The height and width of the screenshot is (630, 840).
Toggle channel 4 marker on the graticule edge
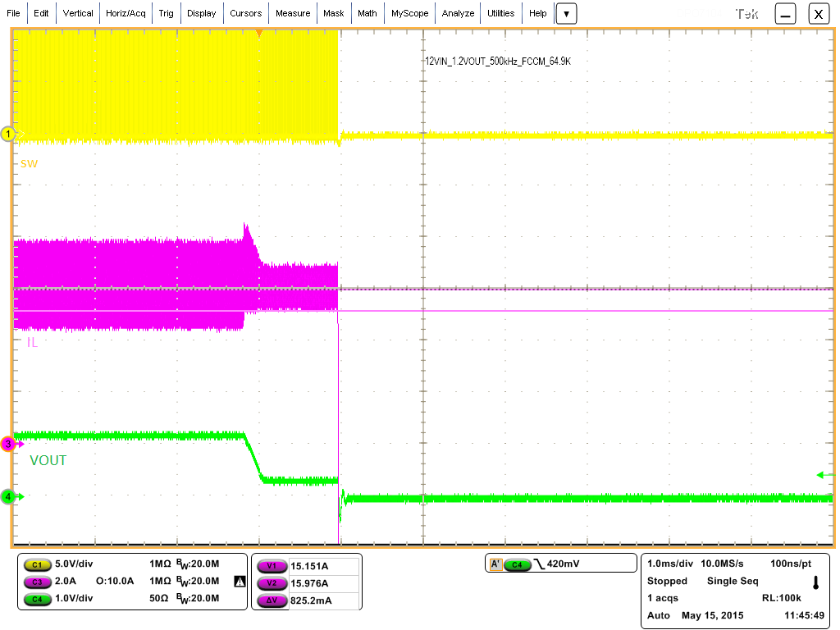pos(8,495)
